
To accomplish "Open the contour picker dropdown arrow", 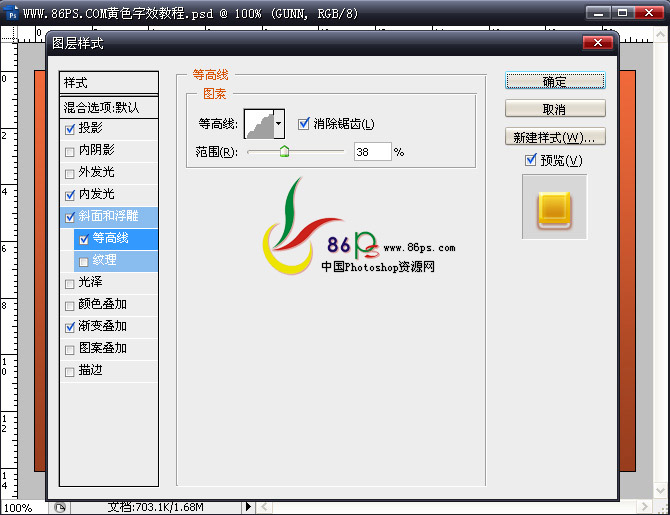I will pos(279,124).
